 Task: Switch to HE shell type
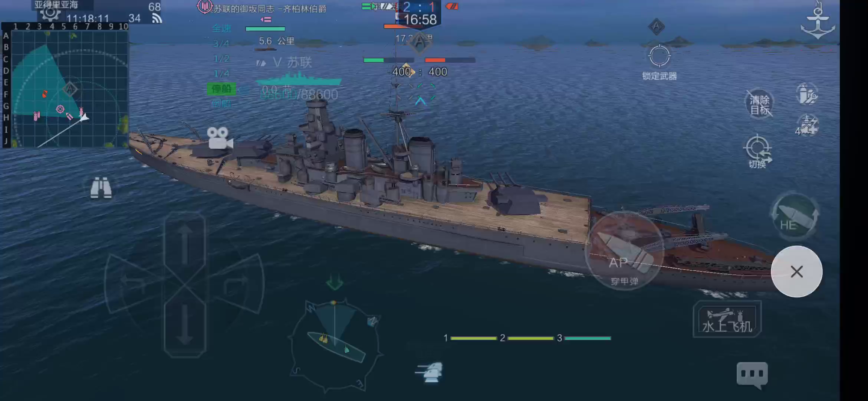coord(794,216)
